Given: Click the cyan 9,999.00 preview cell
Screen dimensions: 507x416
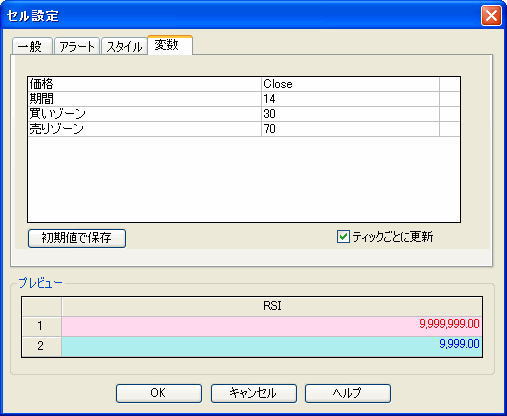Looking at the screenshot, I should (272, 347).
